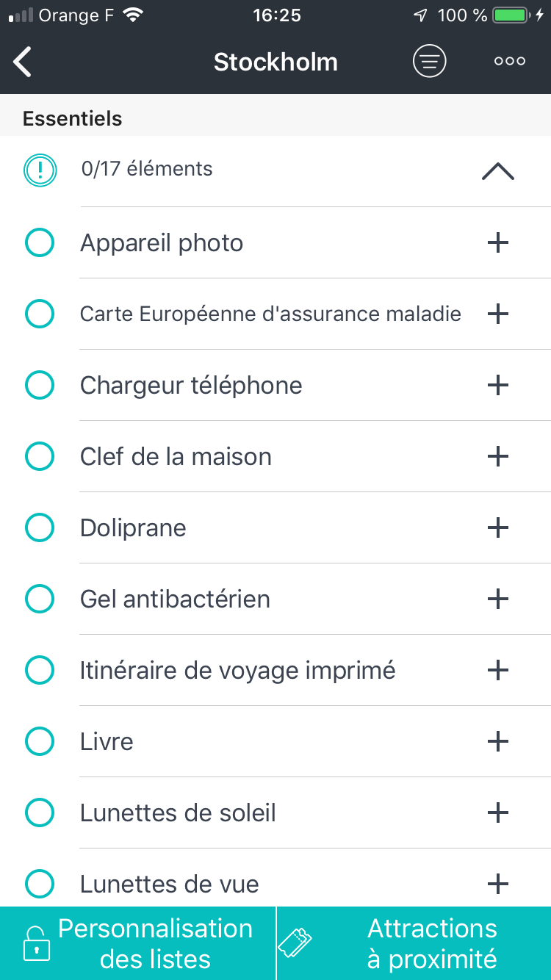Tap the exclamation alert icon beside 0/17 éléments
The width and height of the screenshot is (551, 980).
(x=40, y=170)
